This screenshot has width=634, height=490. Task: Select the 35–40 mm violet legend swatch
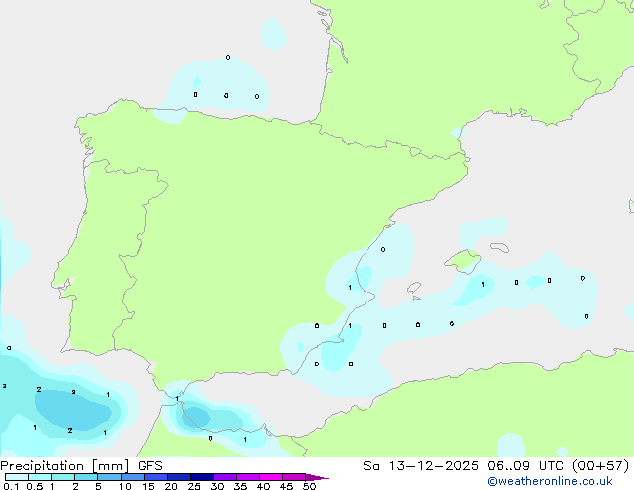pyautogui.click(x=248, y=477)
